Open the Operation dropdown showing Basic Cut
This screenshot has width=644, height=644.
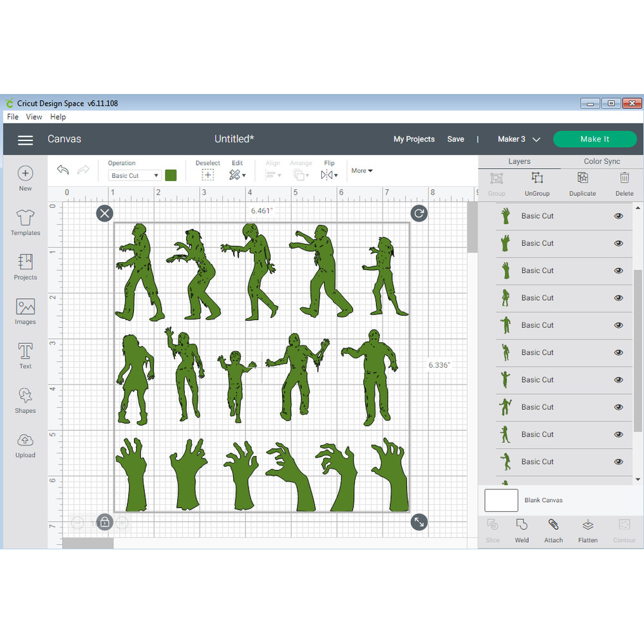tap(133, 175)
